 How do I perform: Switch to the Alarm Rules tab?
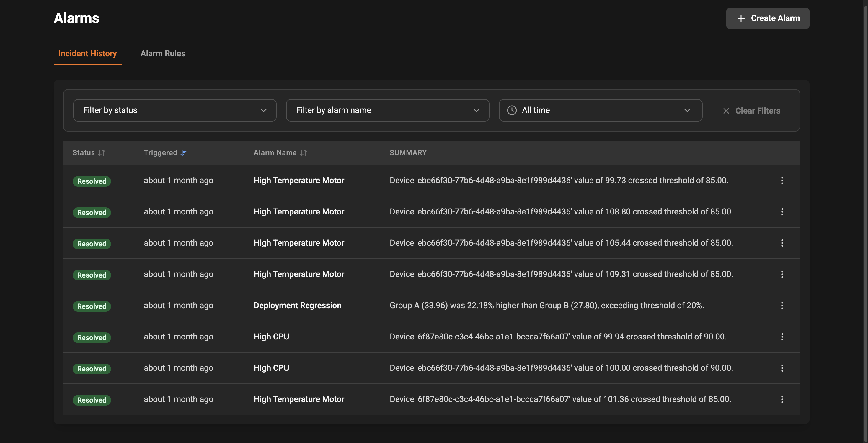click(163, 53)
